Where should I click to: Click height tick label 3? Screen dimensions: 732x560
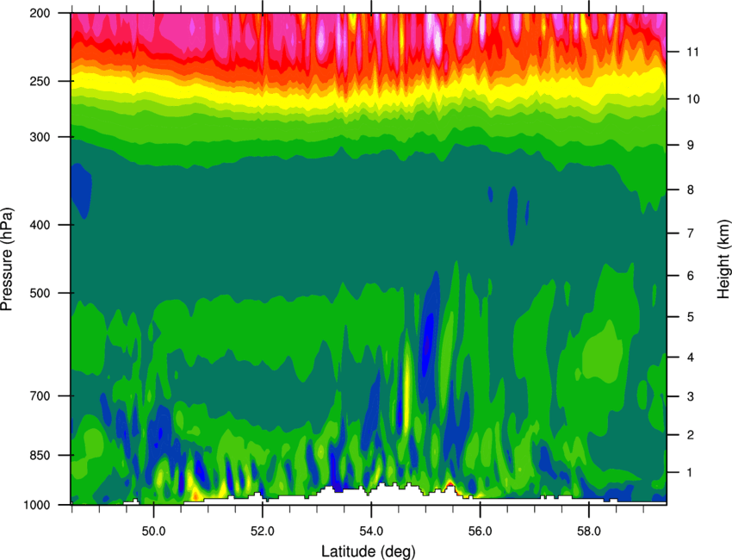(690, 396)
